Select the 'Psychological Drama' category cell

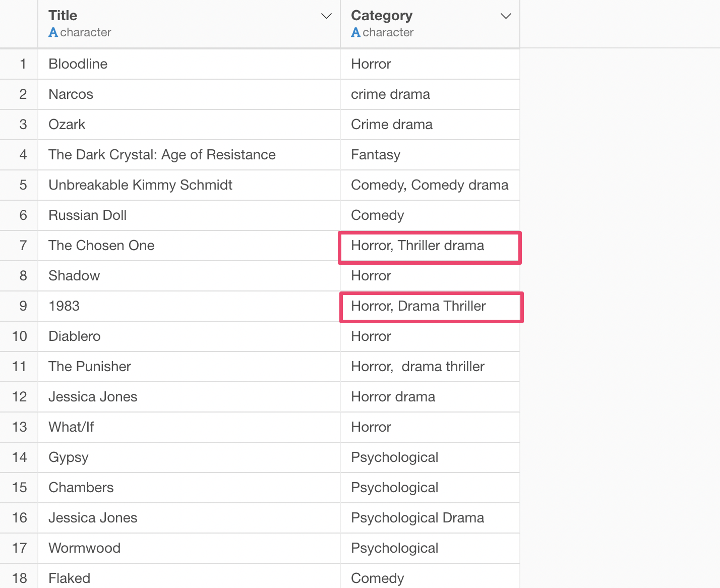tap(430, 518)
